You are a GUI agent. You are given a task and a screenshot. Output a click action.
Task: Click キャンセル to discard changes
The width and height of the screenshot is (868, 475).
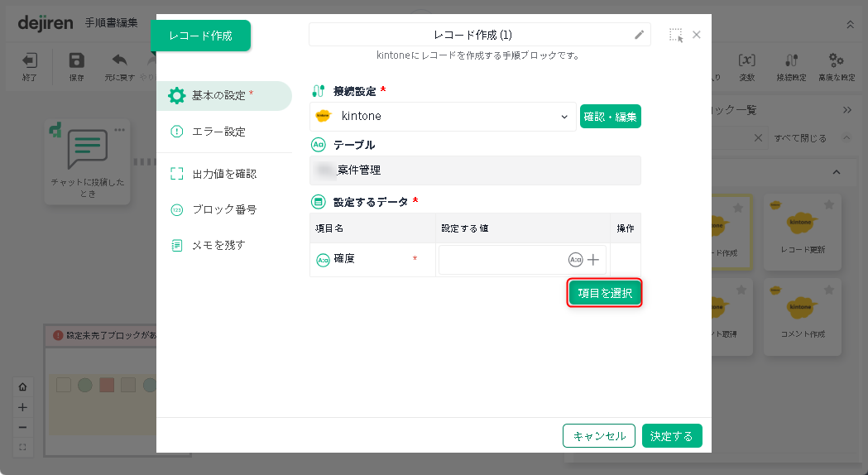click(x=599, y=436)
